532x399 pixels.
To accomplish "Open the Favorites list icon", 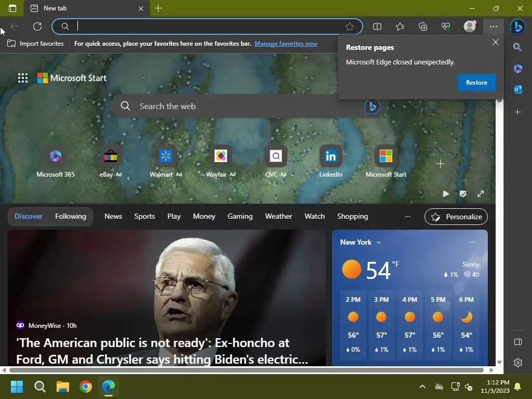I will pyautogui.click(x=400, y=26).
